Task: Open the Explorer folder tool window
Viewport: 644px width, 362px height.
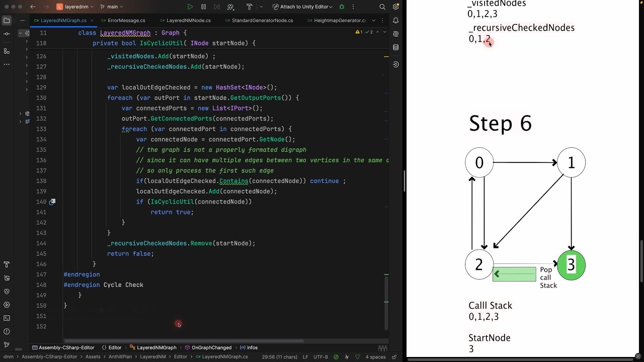Action: click(7, 21)
